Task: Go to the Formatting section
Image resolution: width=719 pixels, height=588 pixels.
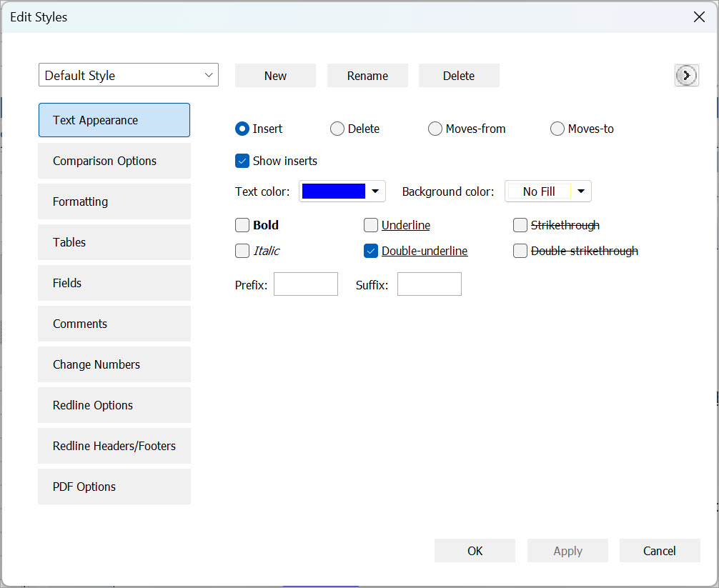Action: [x=114, y=201]
